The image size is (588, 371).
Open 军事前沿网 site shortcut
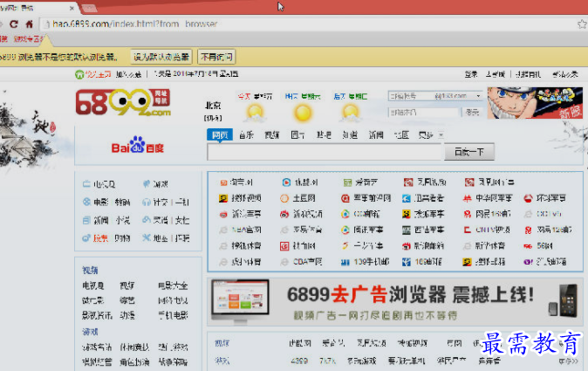pyautogui.click(x=366, y=198)
